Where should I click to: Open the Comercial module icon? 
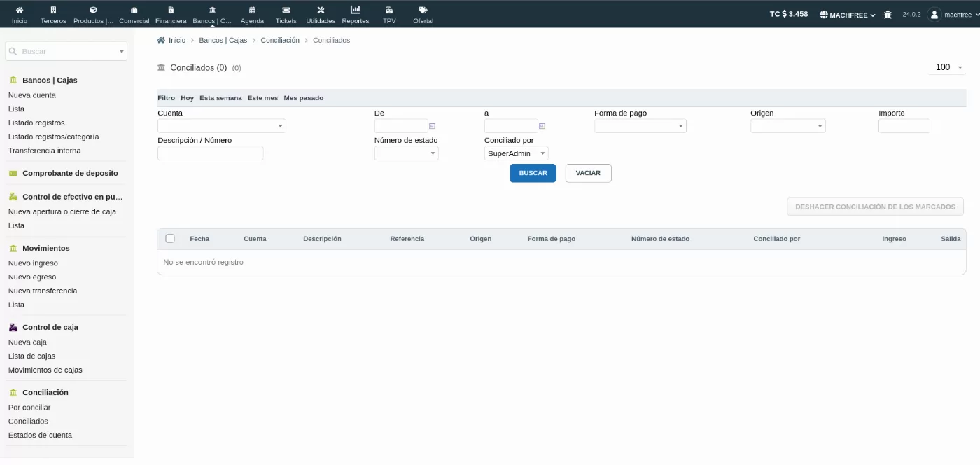[x=134, y=10]
